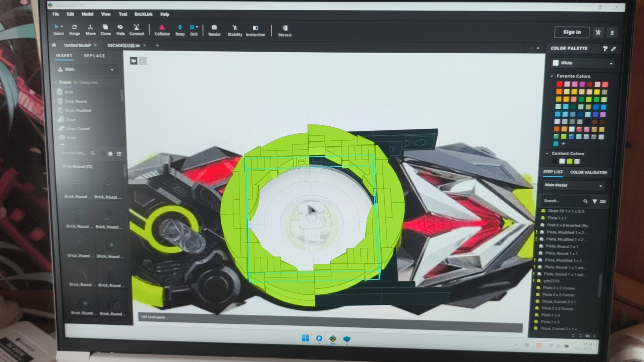Open the Mosaic tool
This screenshot has height=362, width=644.
pos(285,31)
